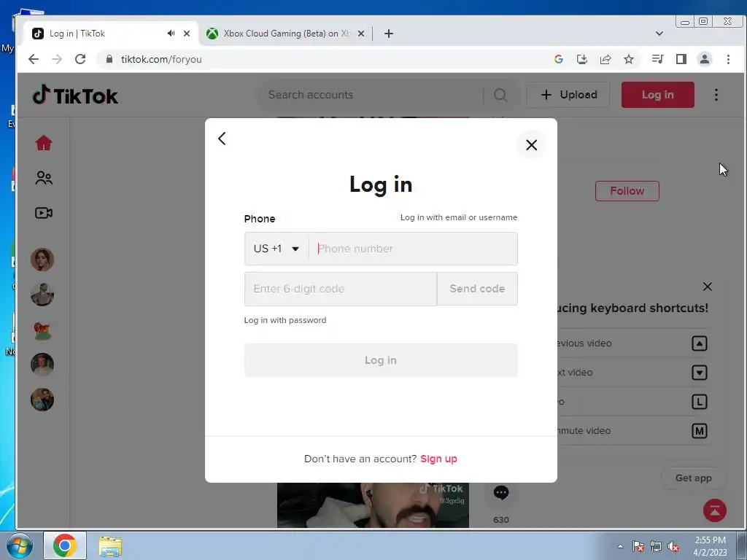Open the fourth suggested account avatar
Screen dimensions: 747x560
pyautogui.click(x=42, y=365)
